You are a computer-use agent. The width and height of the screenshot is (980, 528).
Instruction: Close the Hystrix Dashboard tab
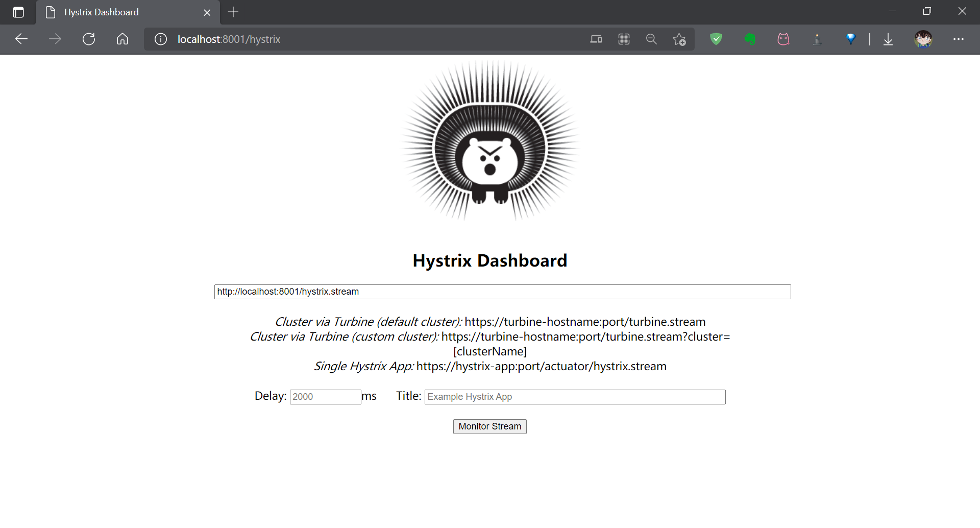click(x=207, y=12)
